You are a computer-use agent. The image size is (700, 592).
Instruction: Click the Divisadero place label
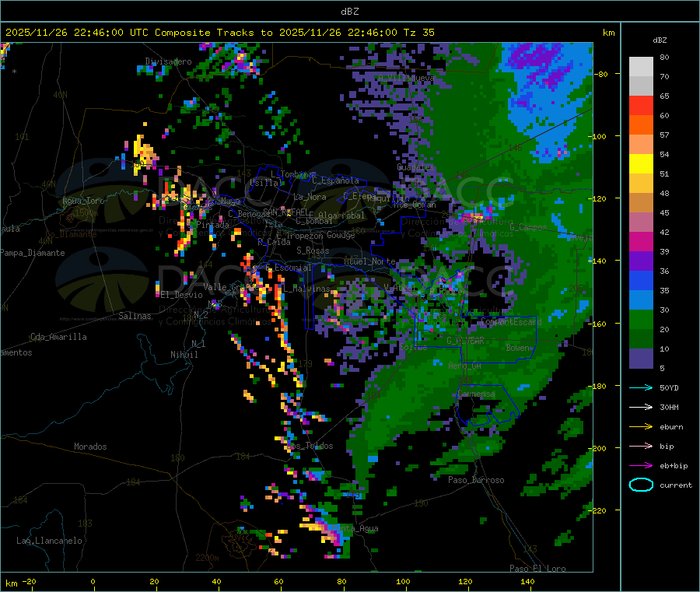(168, 61)
